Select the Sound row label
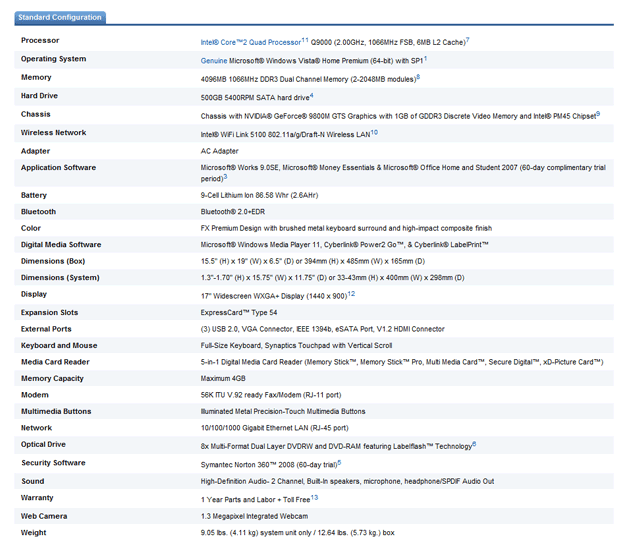The width and height of the screenshot is (625, 547). 32,481
